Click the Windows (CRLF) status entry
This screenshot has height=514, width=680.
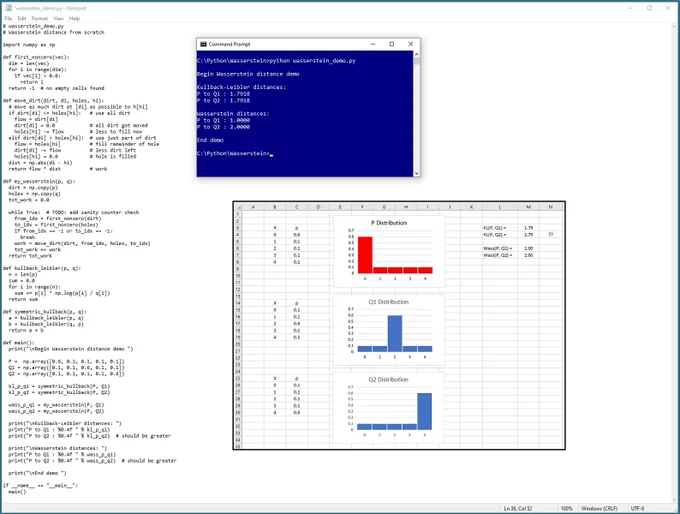point(599,508)
